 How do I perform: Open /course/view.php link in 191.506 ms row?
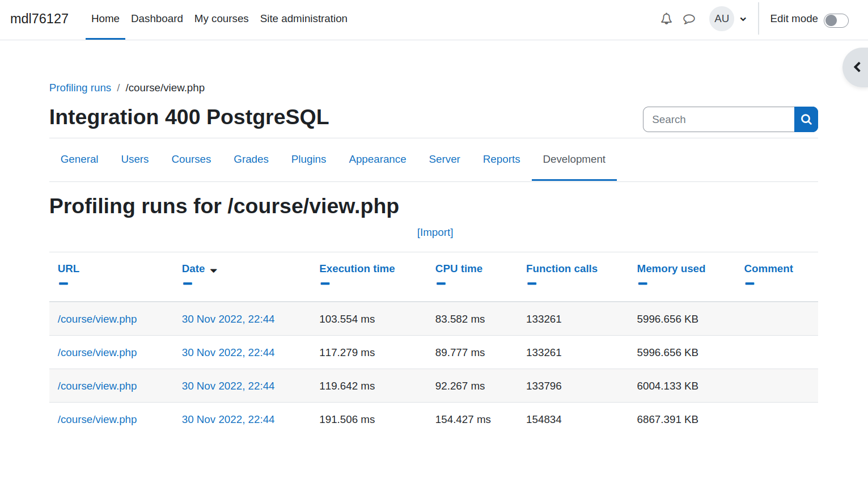(98, 420)
